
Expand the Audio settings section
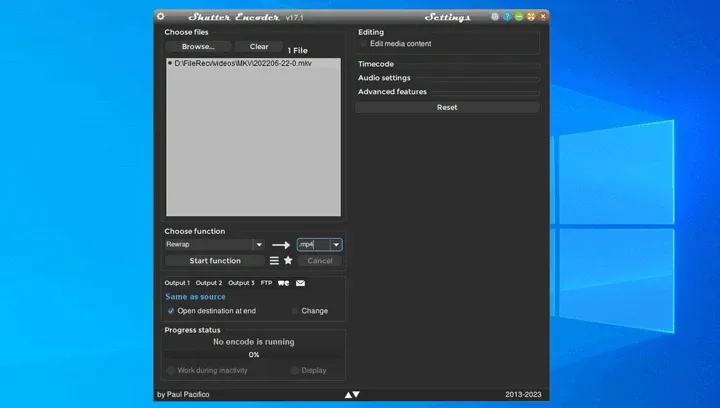448,78
